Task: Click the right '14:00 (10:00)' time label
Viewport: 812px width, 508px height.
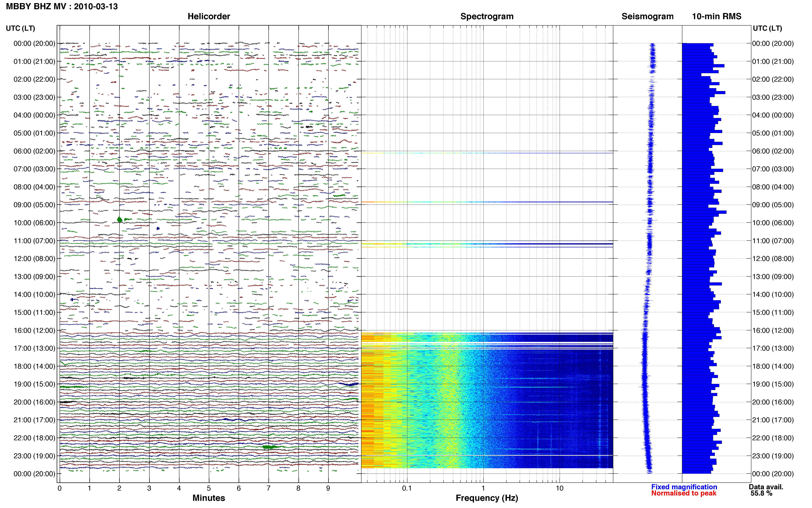Action: 773,295
